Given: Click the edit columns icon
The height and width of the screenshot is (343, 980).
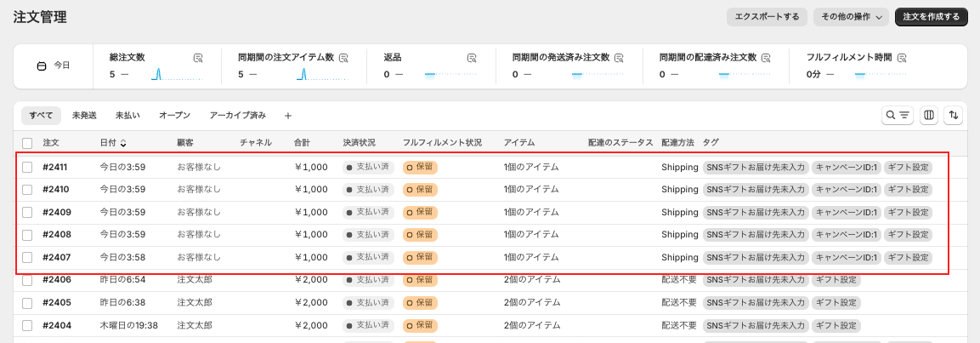Looking at the screenshot, I should coord(929,115).
